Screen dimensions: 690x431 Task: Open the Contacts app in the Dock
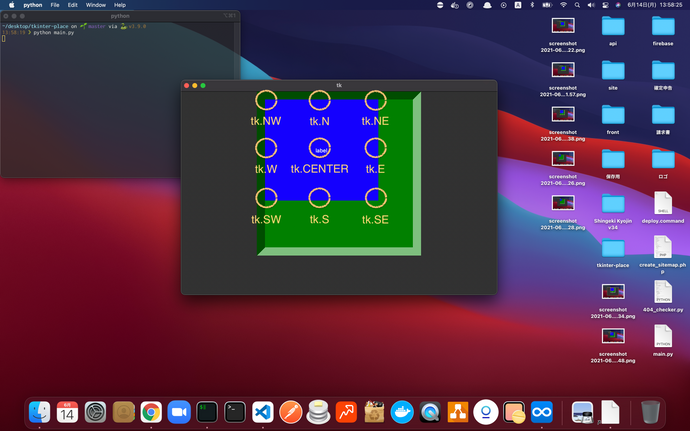coord(123,412)
